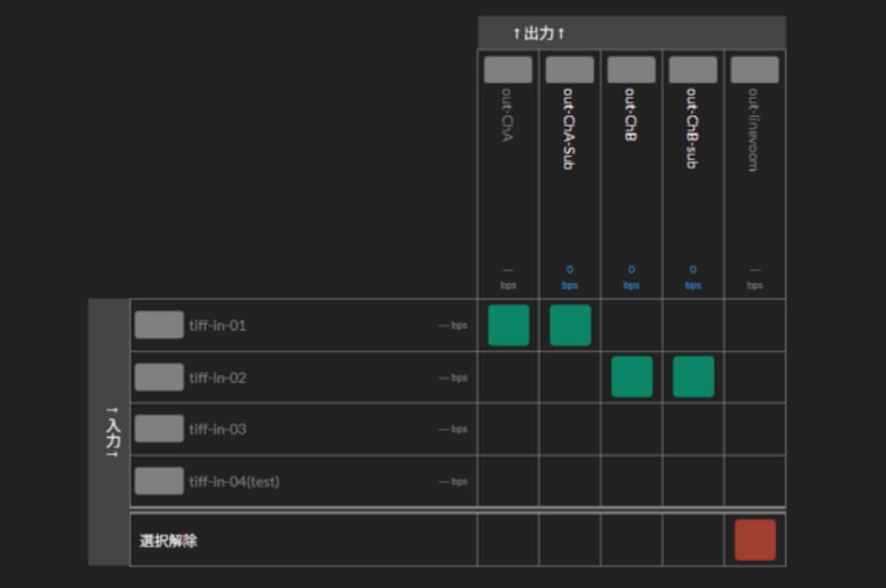Click the gray thumbnail above out-ChA
This screenshot has width=886, height=588.
(508, 70)
